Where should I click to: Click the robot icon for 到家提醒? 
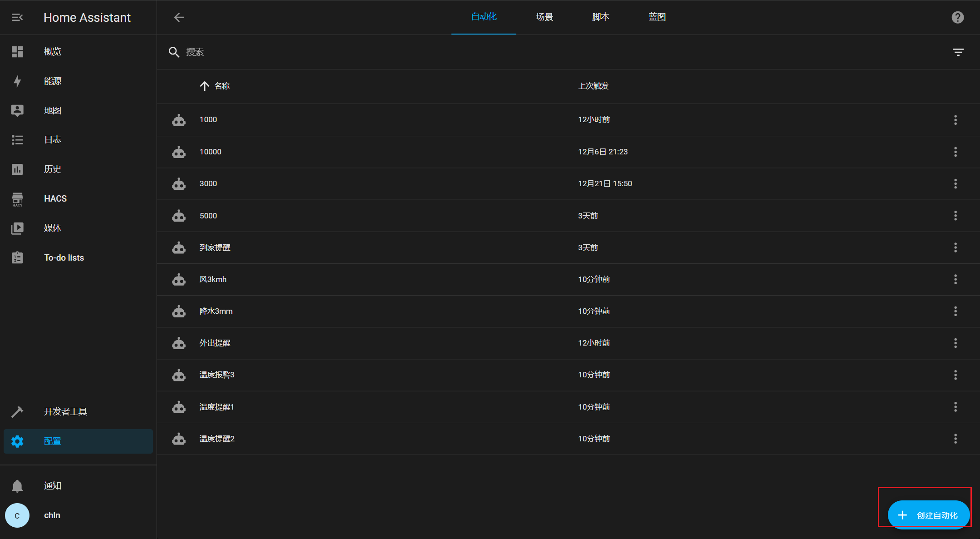tap(179, 248)
